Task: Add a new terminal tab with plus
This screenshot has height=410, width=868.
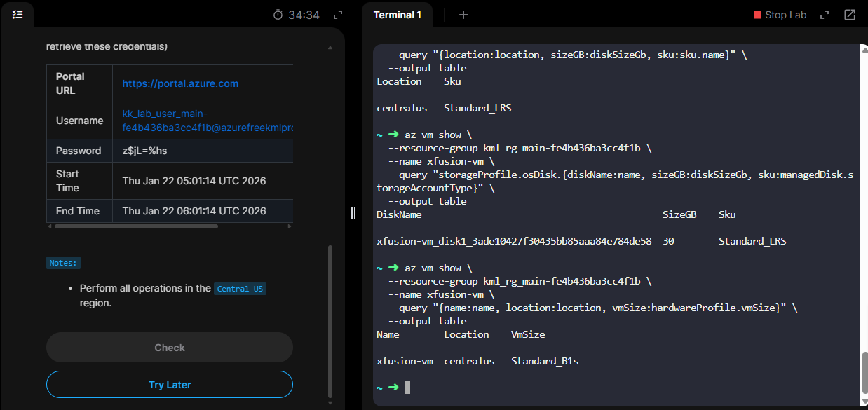Action: coord(463,15)
